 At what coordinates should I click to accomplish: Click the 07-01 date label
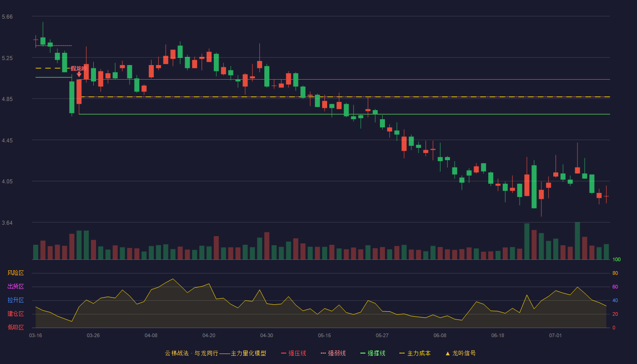tap(556, 335)
